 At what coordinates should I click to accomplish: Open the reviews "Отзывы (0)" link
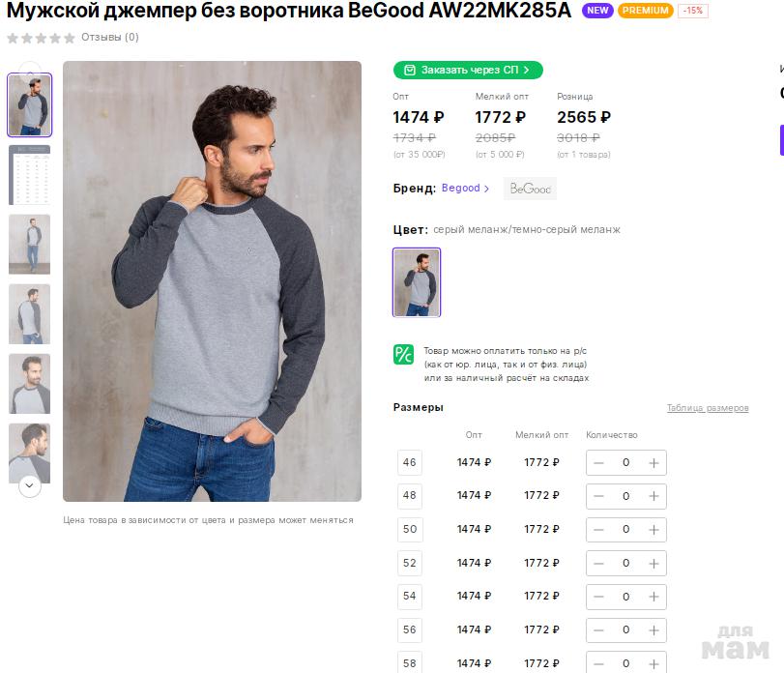pyautogui.click(x=109, y=38)
